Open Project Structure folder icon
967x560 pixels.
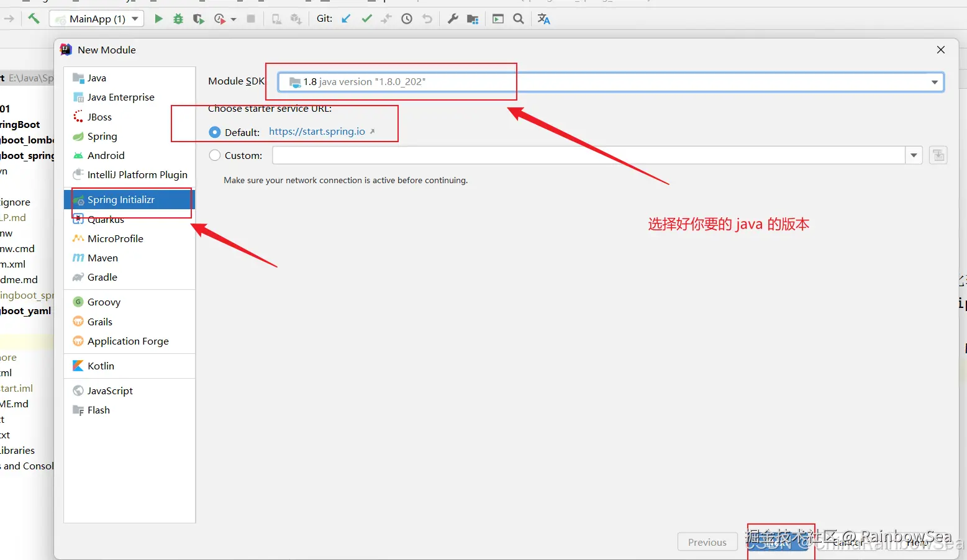point(473,19)
